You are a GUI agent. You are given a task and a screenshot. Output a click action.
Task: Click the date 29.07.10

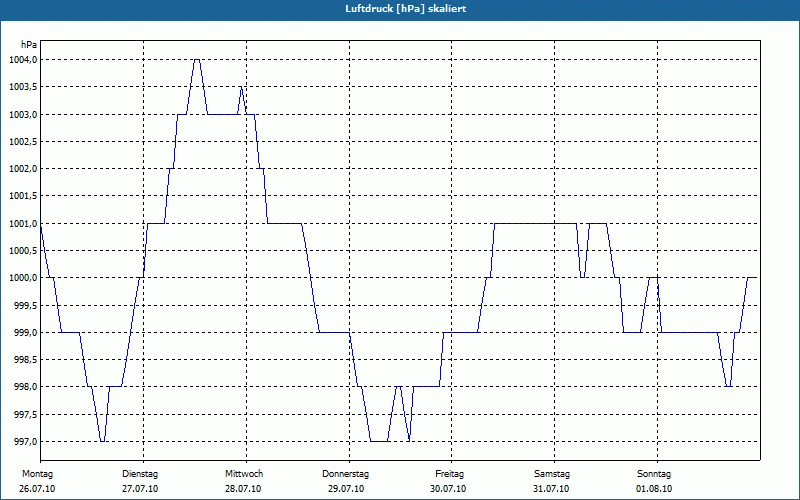[346, 489]
